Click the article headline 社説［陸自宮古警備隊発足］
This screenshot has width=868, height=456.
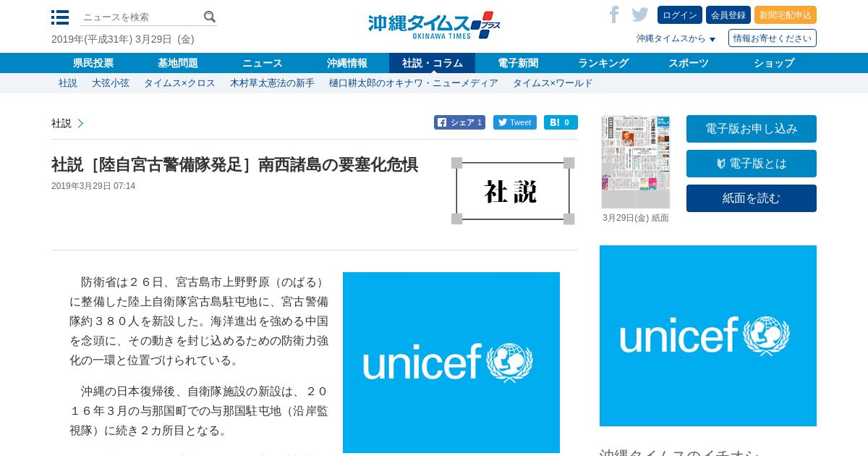tap(235, 165)
